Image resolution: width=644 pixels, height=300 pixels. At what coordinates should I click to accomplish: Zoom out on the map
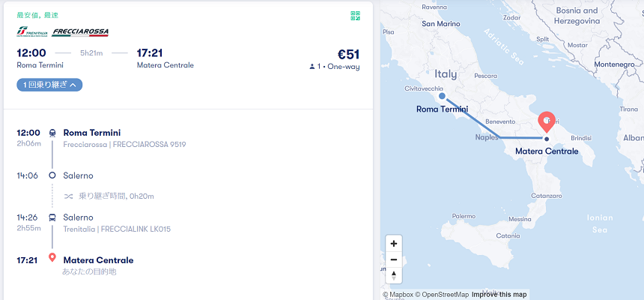(x=394, y=259)
